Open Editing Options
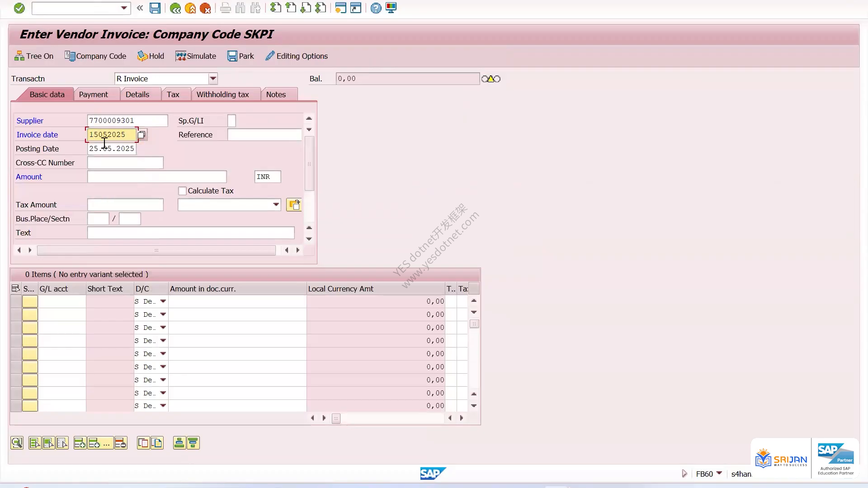Screen dimensions: 868x488 tap(297, 56)
